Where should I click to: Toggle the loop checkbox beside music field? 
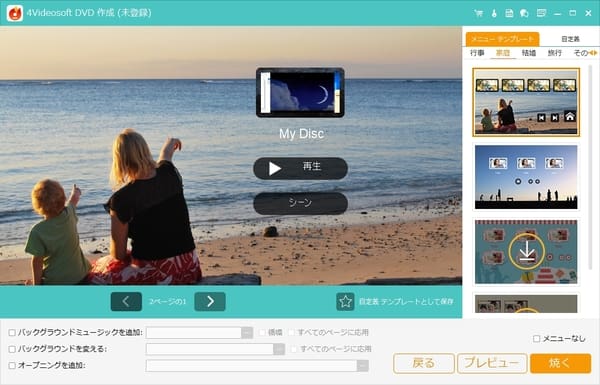262,333
